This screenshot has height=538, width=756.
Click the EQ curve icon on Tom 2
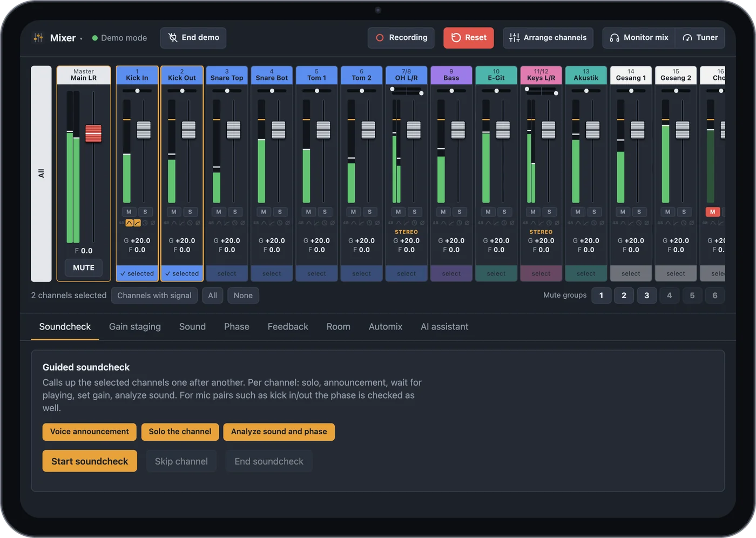point(353,223)
